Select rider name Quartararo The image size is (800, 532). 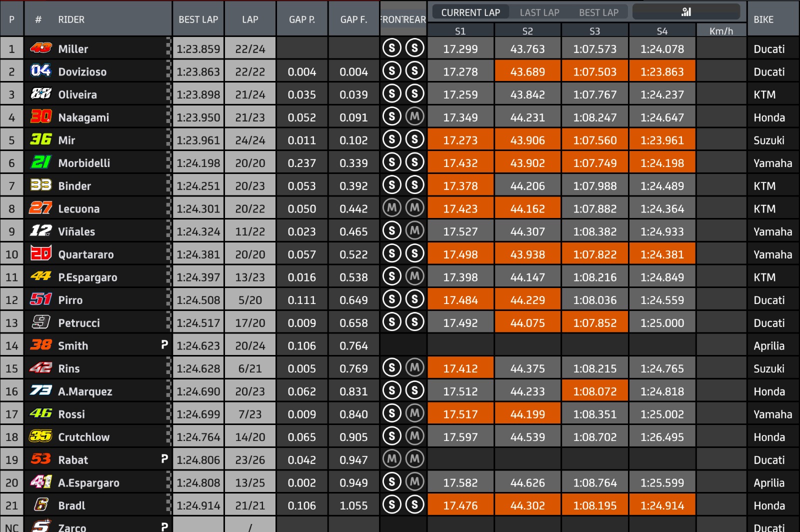click(x=86, y=254)
